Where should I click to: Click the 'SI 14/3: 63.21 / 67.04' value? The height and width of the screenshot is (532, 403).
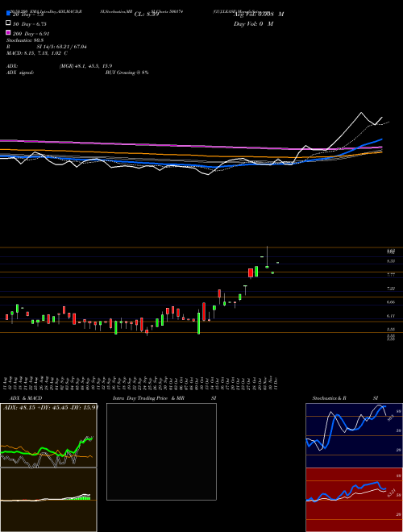[x=61, y=47]
